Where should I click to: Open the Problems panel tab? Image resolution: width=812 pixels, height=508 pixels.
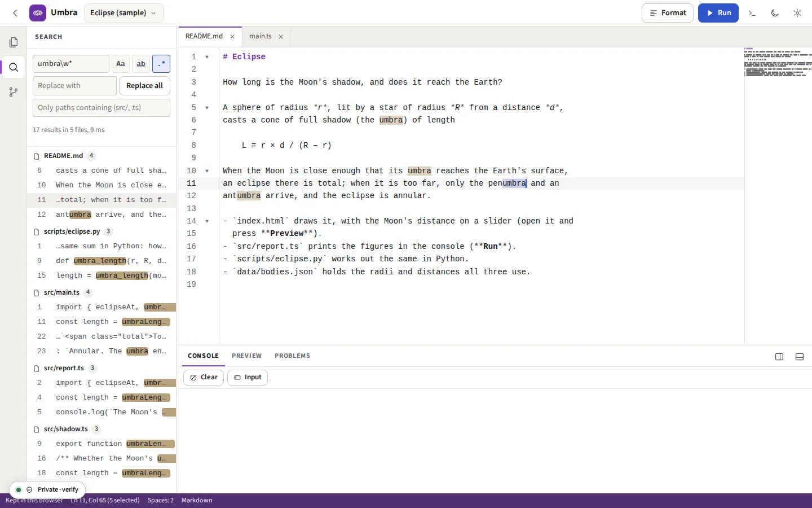tap(292, 356)
